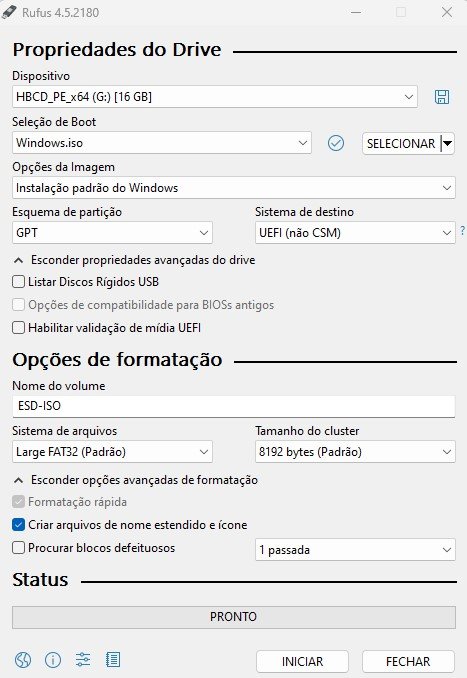Open language selection globe icon
467x678 pixels.
click(23, 660)
